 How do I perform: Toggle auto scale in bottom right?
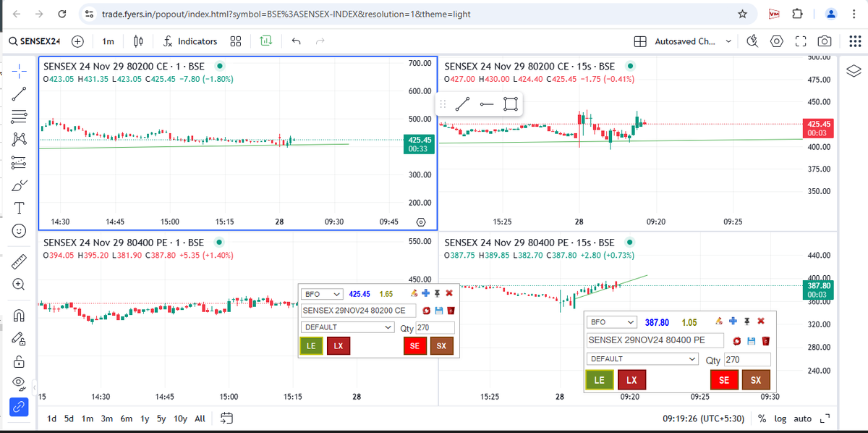point(803,419)
